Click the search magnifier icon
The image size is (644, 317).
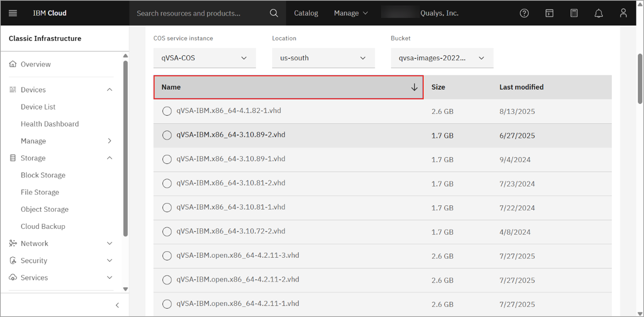pos(273,13)
